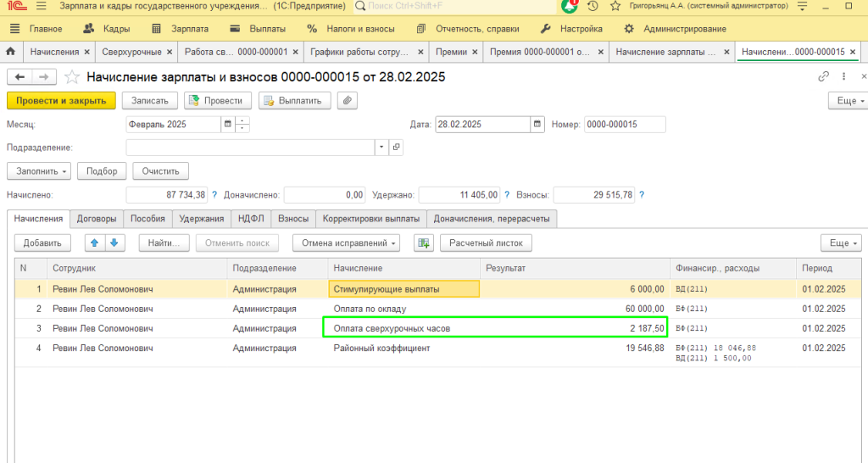Open the Администрирование section
Viewport: 868px width, 463px height.
point(675,29)
